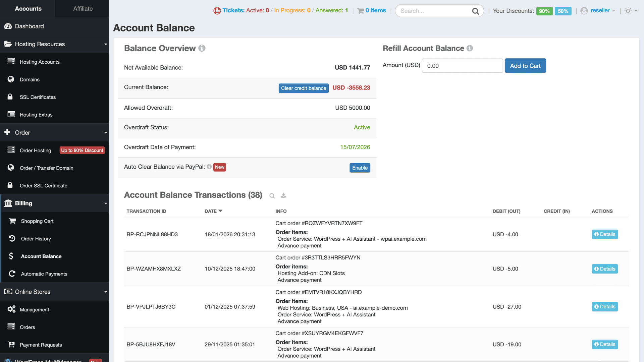
Task: Click the transactions search magnifier icon
Action: tap(272, 196)
